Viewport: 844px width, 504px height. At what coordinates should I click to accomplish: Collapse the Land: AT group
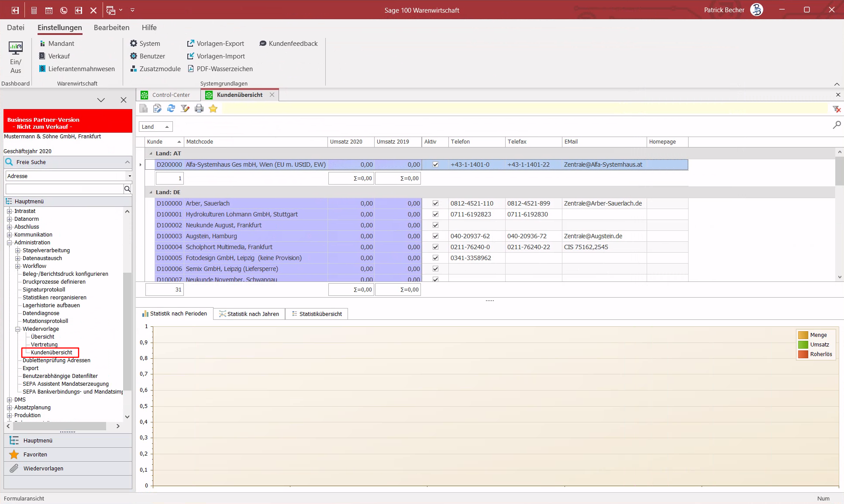click(151, 154)
